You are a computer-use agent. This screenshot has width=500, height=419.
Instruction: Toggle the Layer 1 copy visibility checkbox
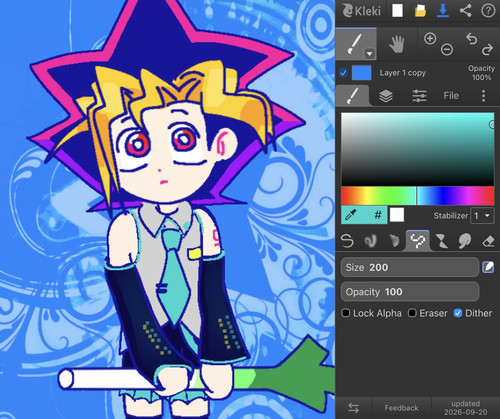(x=343, y=73)
